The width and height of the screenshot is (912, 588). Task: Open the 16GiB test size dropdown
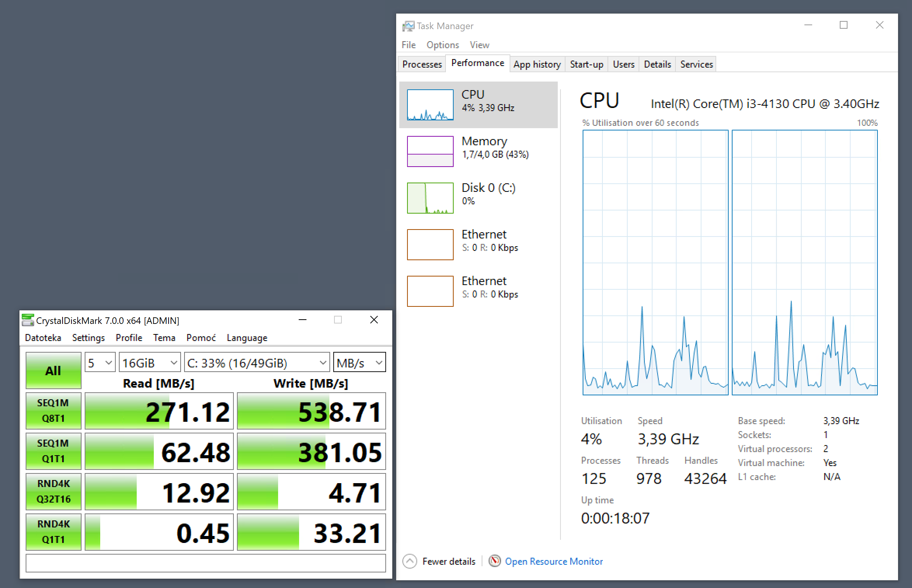pos(150,362)
